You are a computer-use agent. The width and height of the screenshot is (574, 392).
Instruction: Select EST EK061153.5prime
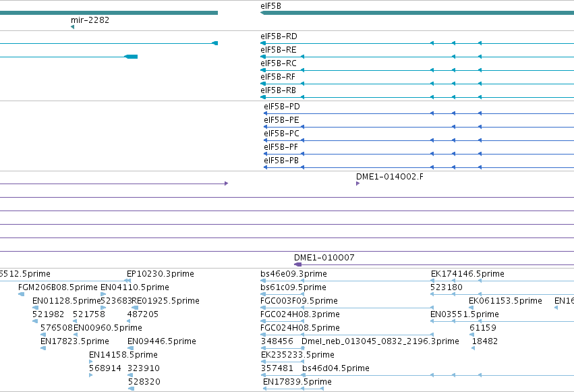tap(505, 301)
